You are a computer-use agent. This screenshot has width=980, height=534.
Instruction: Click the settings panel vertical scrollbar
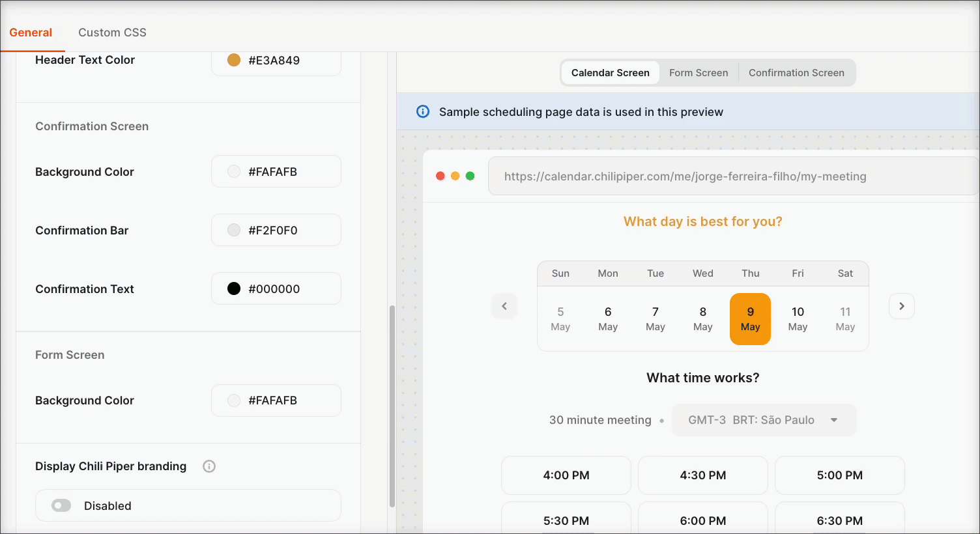[x=392, y=406]
